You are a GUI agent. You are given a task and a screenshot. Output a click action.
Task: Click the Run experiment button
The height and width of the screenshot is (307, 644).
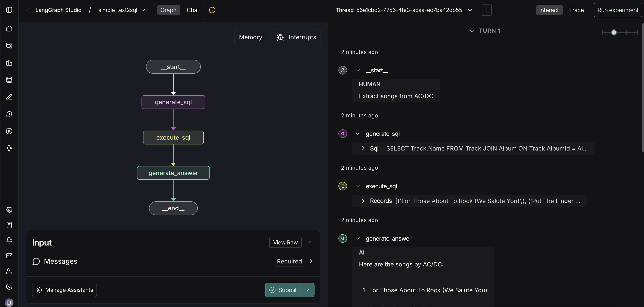coord(618,10)
